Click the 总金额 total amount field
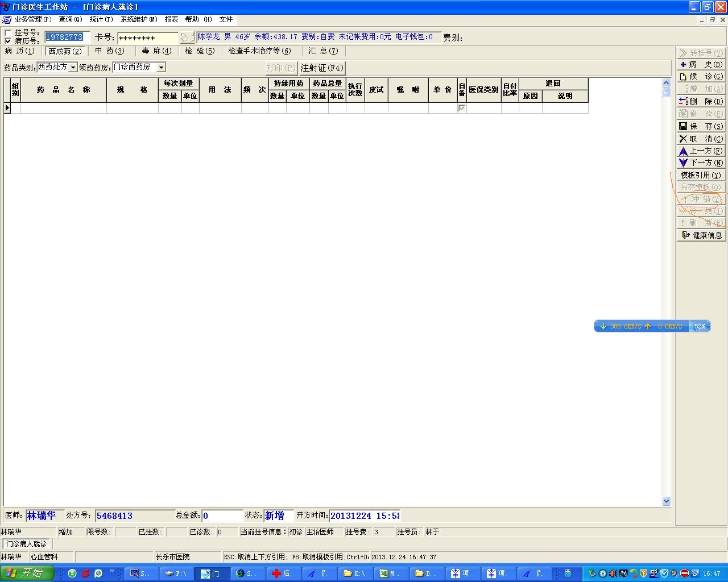 click(x=222, y=516)
